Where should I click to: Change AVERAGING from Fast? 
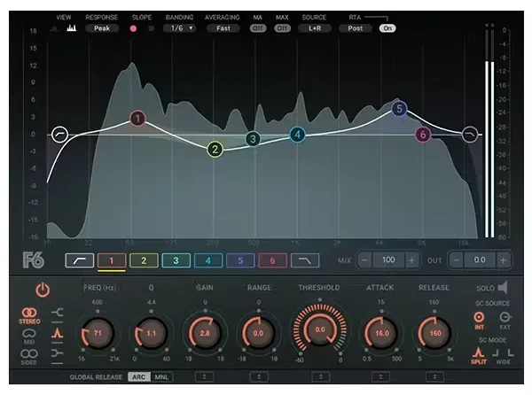click(223, 28)
